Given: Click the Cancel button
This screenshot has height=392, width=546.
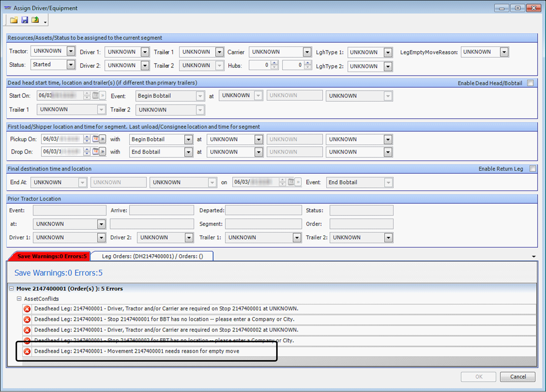Looking at the screenshot, I should [x=517, y=377].
